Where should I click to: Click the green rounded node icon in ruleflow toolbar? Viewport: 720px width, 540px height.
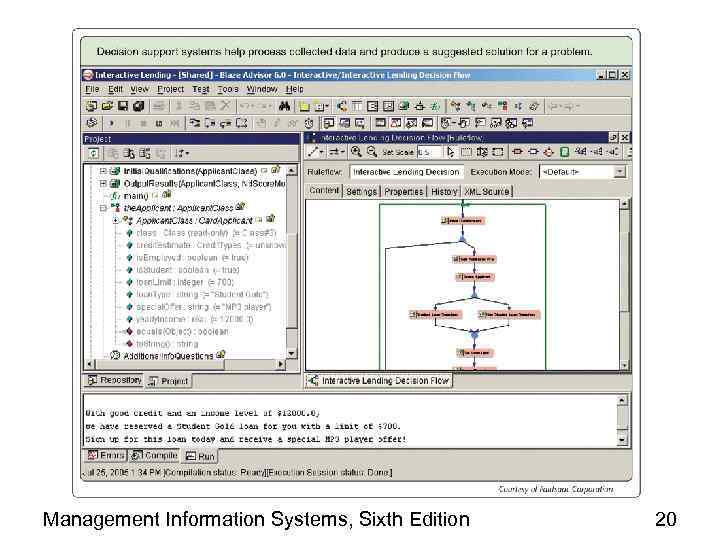click(565, 152)
